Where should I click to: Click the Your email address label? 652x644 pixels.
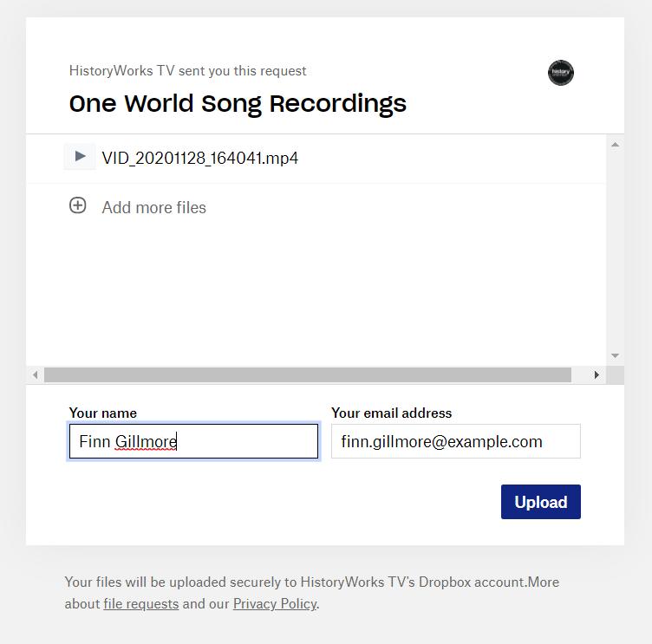point(391,413)
